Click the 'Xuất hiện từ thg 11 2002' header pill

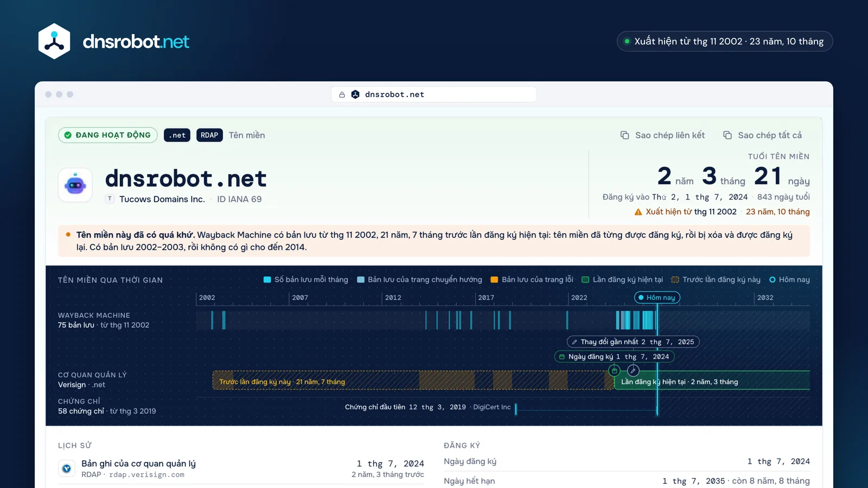coord(724,41)
